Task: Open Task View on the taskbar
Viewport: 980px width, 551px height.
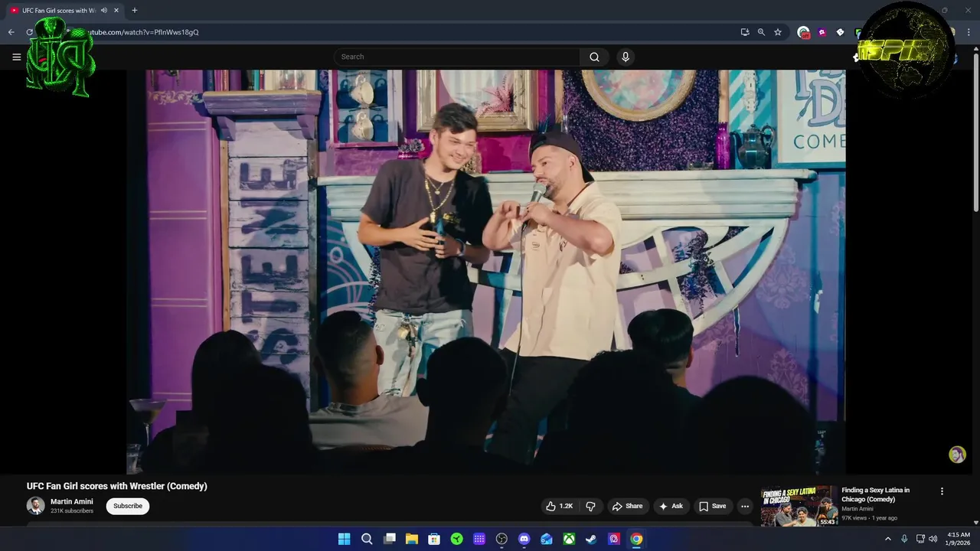Action: point(389,539)
